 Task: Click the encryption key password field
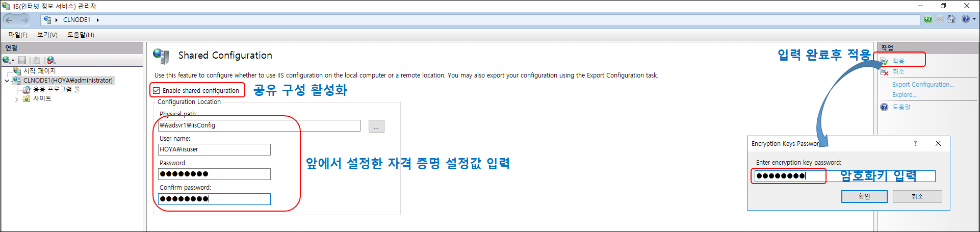(844, 176)
